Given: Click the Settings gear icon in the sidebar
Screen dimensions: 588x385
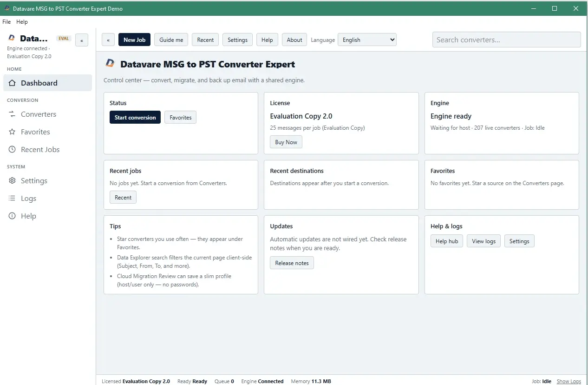Looking at the screenshot, I should pos(13,180).
